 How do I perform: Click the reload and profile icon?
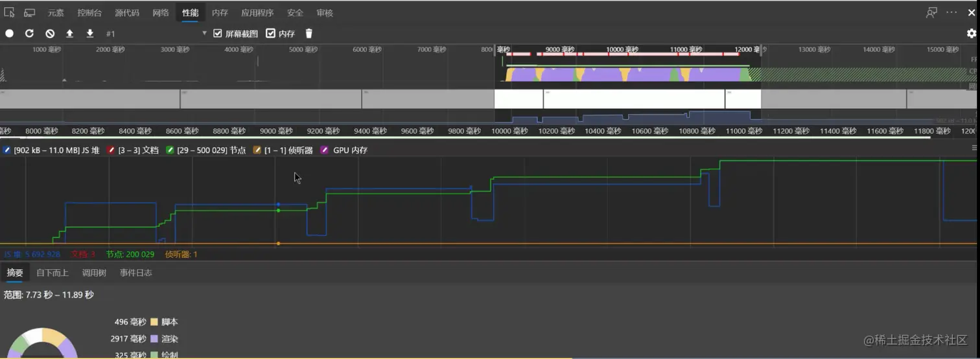29,34
